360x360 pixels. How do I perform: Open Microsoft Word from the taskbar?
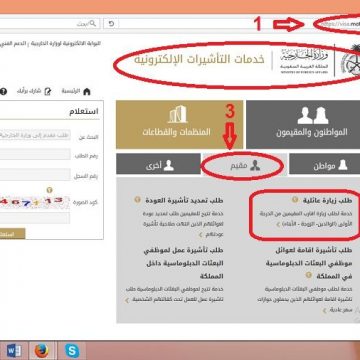14,351
